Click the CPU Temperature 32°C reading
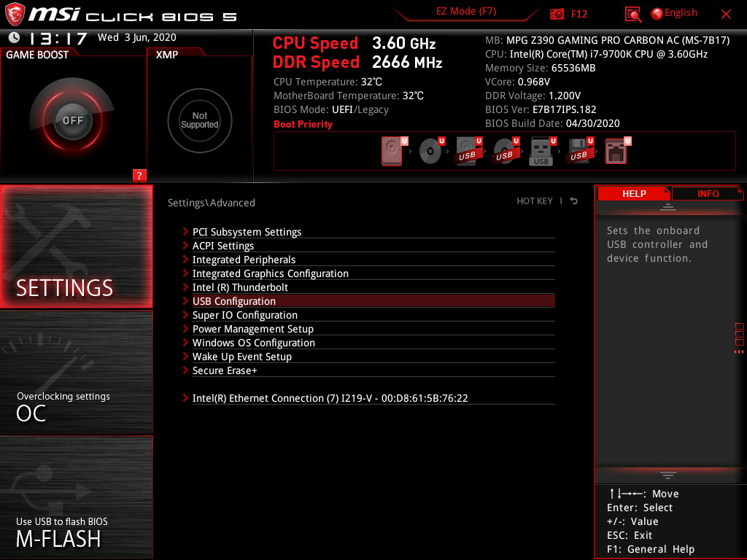747x560 pixels. click(328, 82)
